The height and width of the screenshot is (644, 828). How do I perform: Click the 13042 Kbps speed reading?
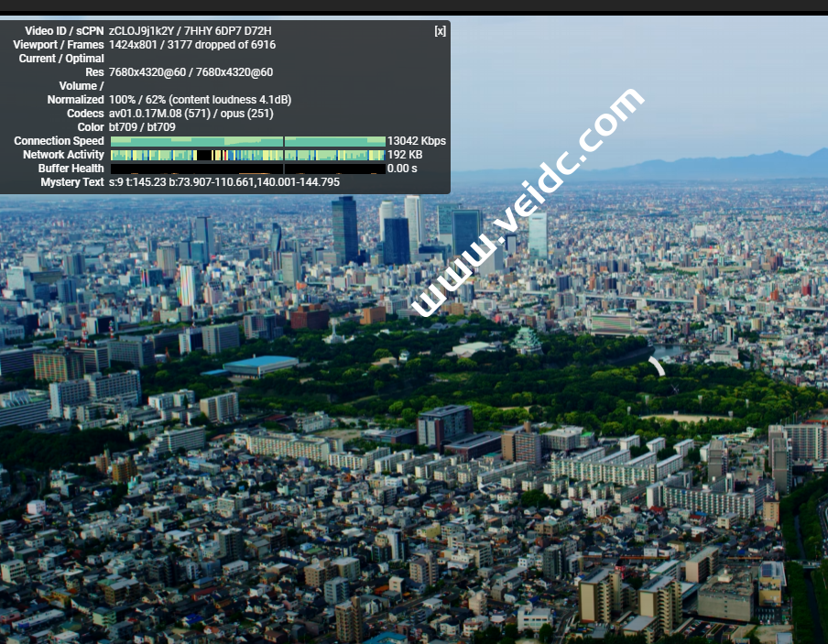click(417, 141)
